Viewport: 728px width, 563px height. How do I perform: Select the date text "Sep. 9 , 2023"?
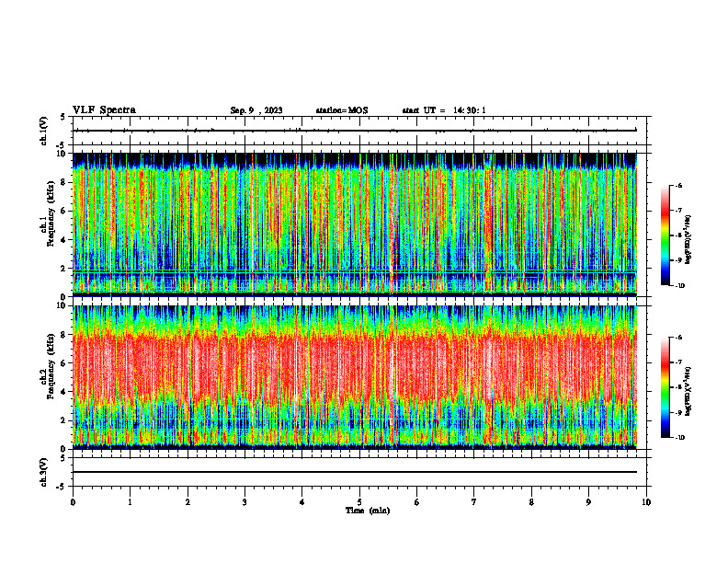point(256,110)
